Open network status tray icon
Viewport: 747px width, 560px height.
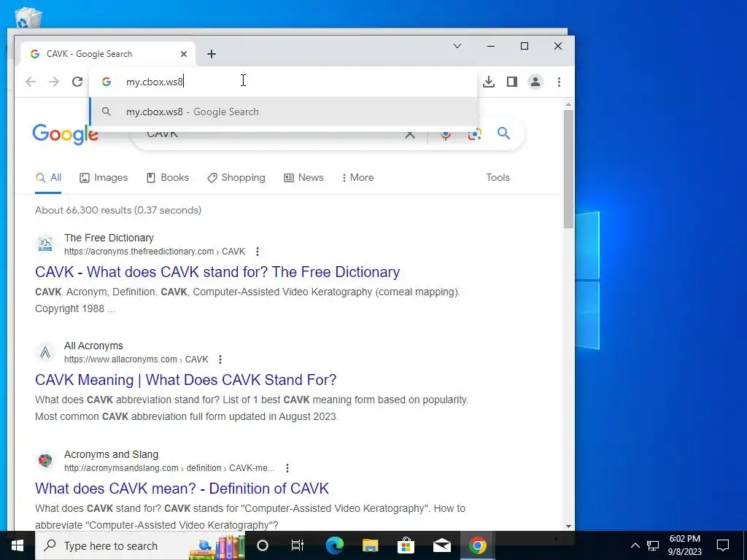[653, 545]
